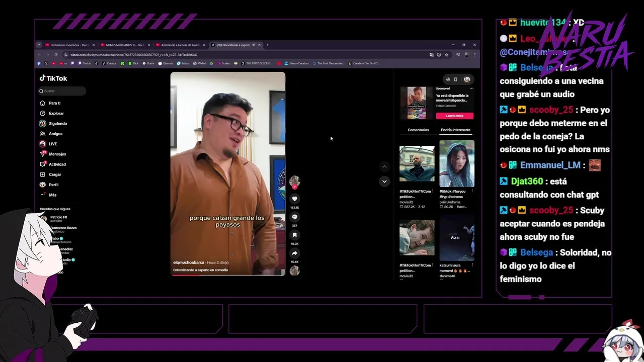The height and width of the screenshot is (362, 644).
Task: Switch to ded memes mexicanos YouTube tab
Action: coord(69,45)
